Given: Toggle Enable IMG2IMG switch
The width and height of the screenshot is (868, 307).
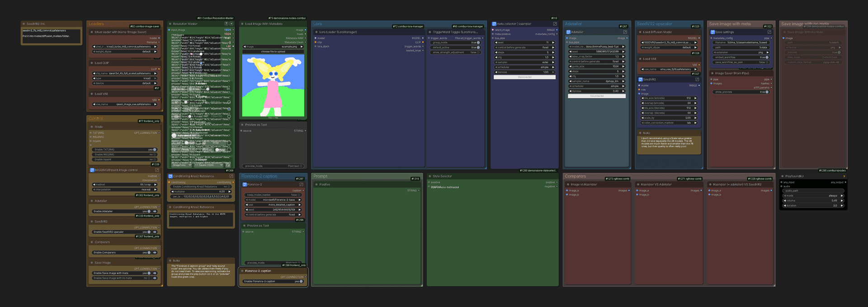Looking at the screenshot, I should click(x=155, y=154).
